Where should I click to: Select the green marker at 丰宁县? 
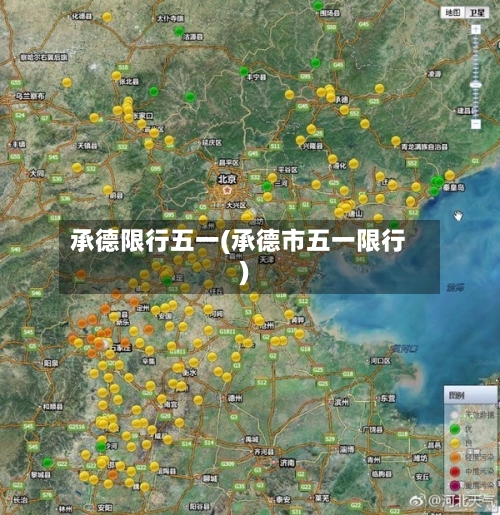(244, 71)
